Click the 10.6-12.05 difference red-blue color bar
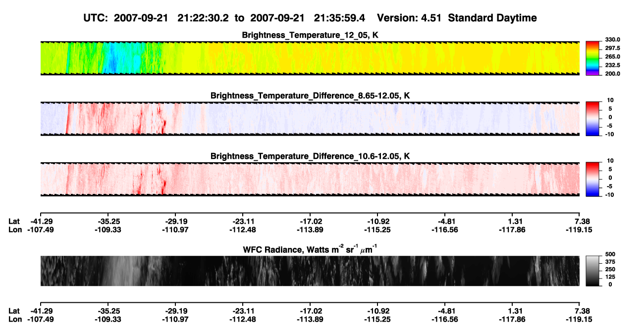This screenshot has height=330, width=644. pyautogui.click(x=593, y=179)
